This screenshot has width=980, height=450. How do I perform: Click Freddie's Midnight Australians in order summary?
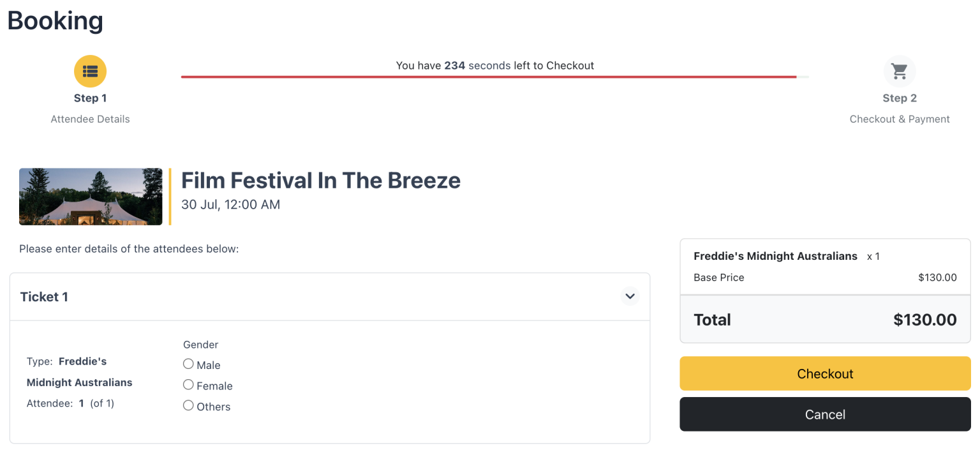pyautogui.click(x=775, y=256)
